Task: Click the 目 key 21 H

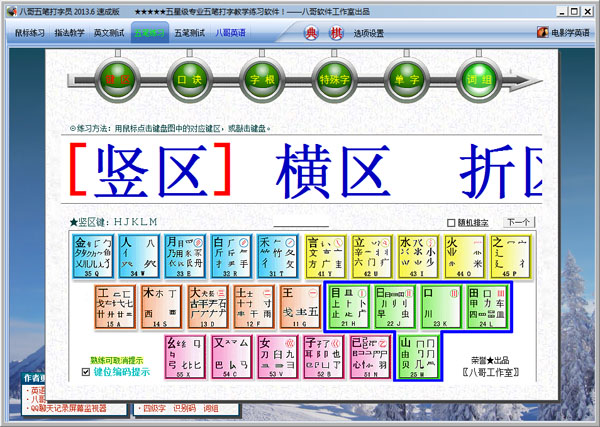Action: click(x=348, y=306)
